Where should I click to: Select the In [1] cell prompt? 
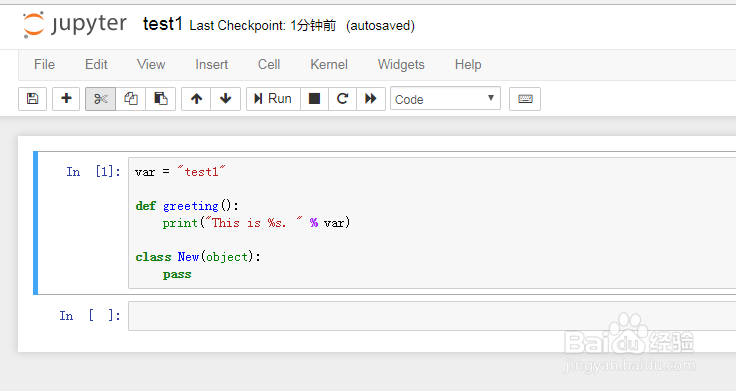[x=93, y=172]
